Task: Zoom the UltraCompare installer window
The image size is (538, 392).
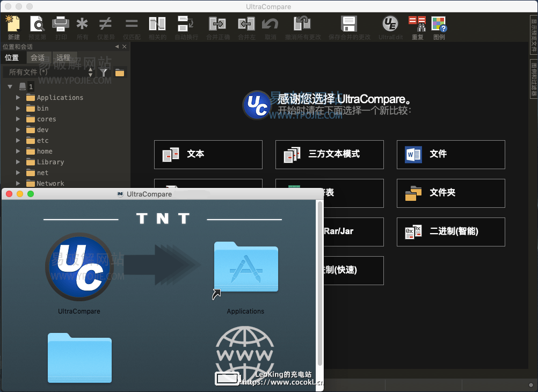Action: tap(31, 194)
